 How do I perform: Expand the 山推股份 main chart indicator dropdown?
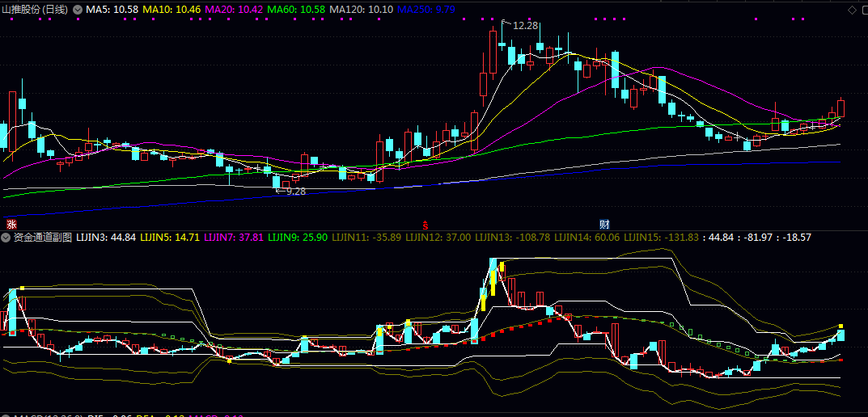point(78,9)
